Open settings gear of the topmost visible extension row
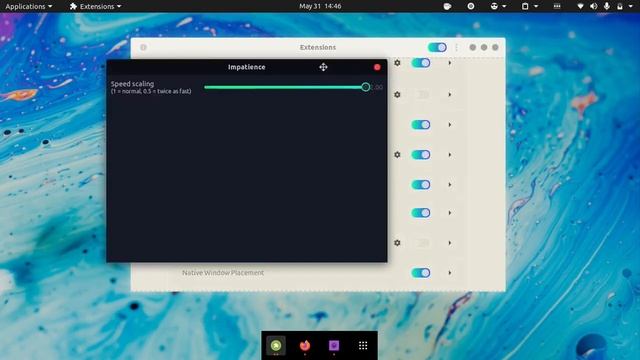Viewport: 640px width, 360px height. [397, 63]
